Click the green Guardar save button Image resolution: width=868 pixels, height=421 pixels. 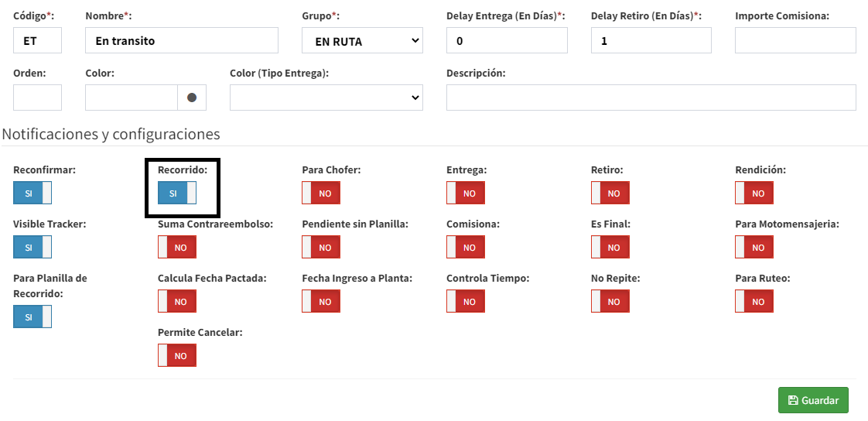click(x=812, y=400)
